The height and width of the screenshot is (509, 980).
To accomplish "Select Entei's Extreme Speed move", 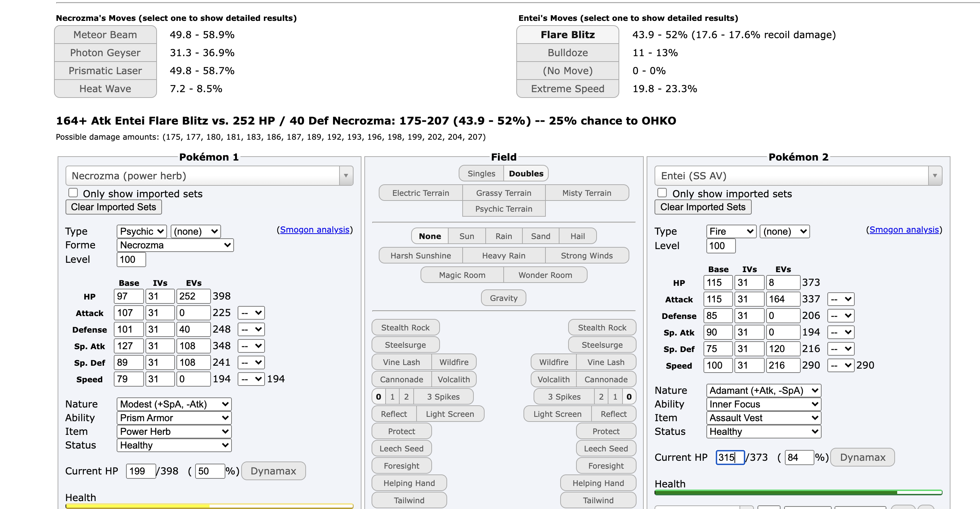I will [568, 89].
